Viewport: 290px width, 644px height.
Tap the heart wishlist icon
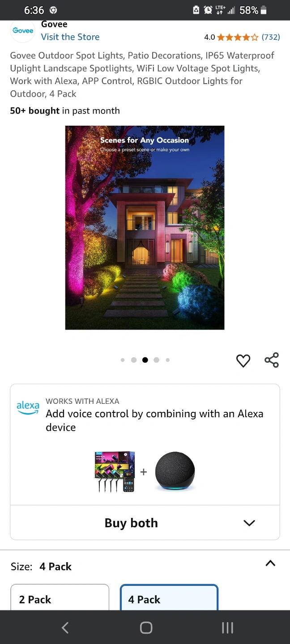(243, 360)
